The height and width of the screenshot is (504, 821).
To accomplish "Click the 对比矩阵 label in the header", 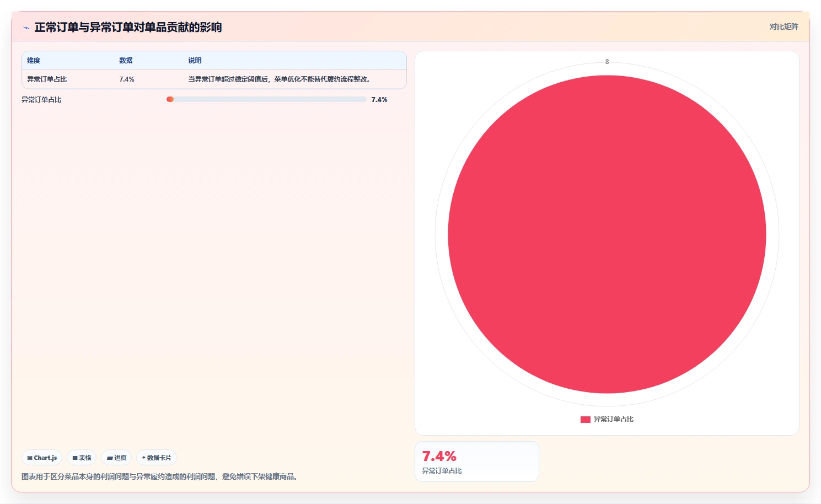I will click(x=784, y=26).
